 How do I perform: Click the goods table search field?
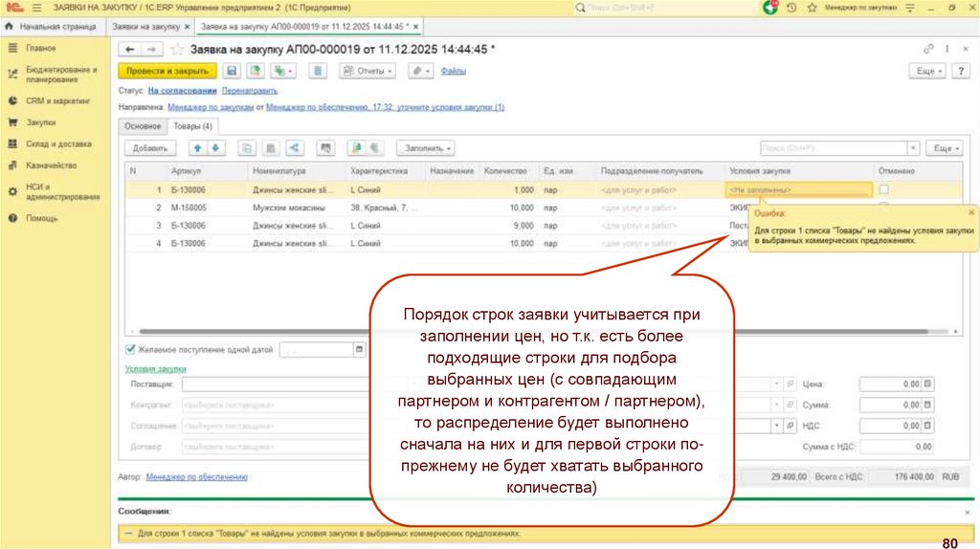pyautogui.click(x=834, y=148)
